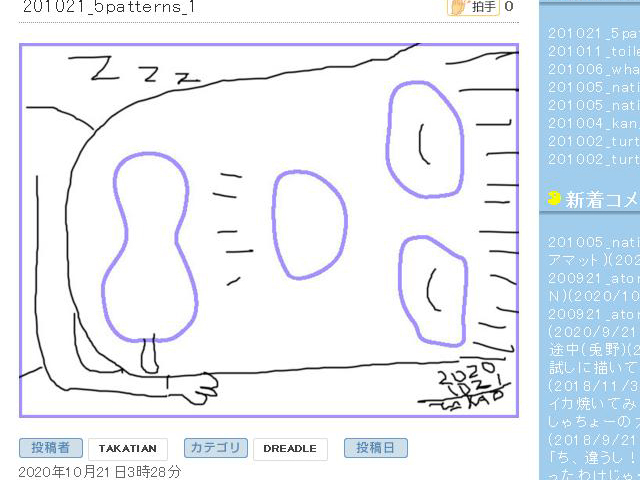Click the 新着コメ section heading
The image size is (640, 480).
(602, 200)
